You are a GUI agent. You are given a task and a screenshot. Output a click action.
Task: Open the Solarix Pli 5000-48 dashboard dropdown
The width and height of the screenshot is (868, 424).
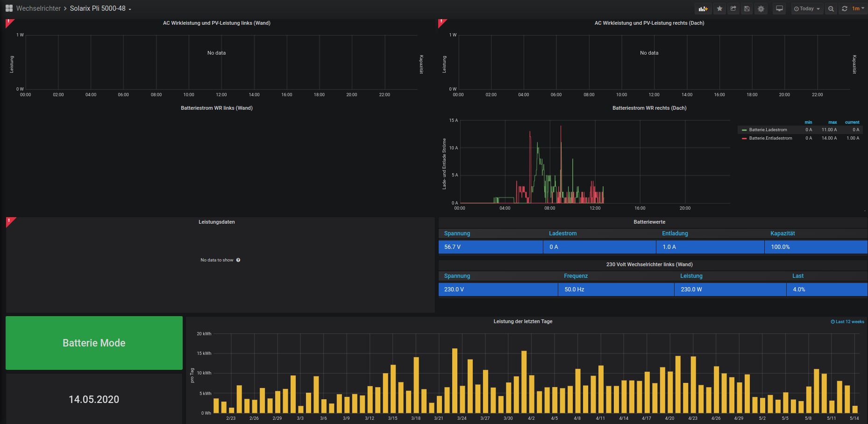(100, 8)
